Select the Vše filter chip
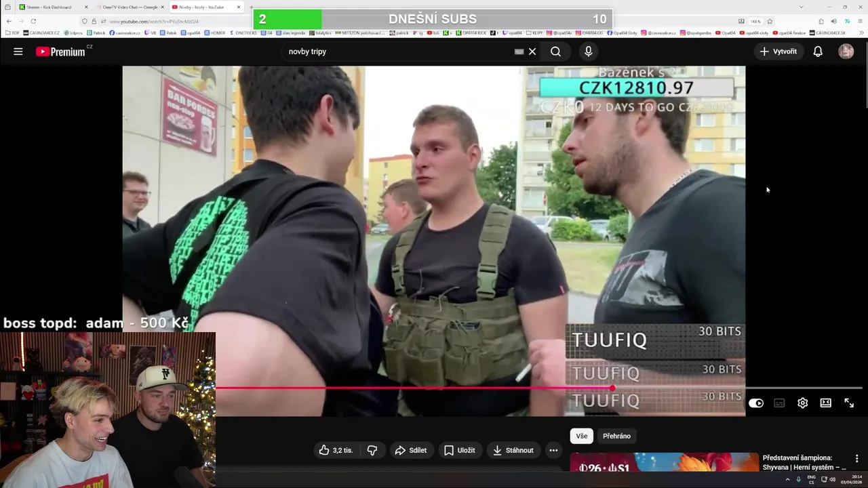 pos(582,436)
